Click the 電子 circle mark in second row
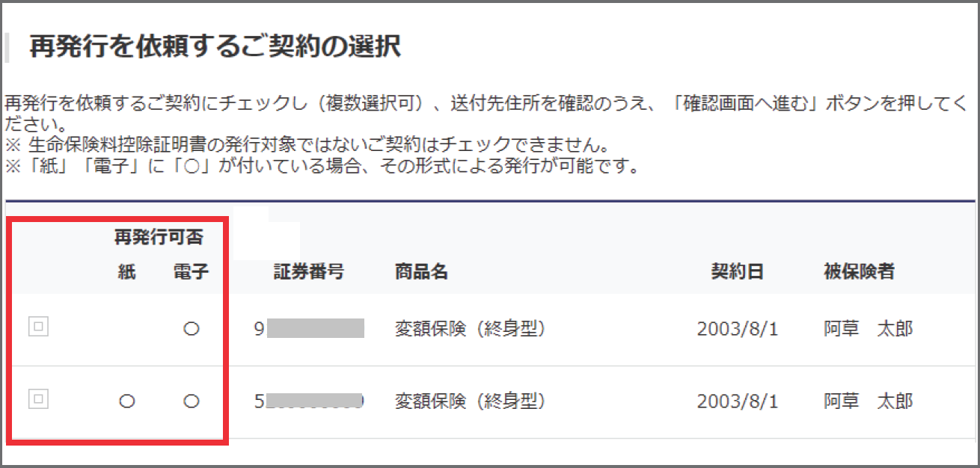The height and width of the screenshot is (468, 980). pos(192,402)
